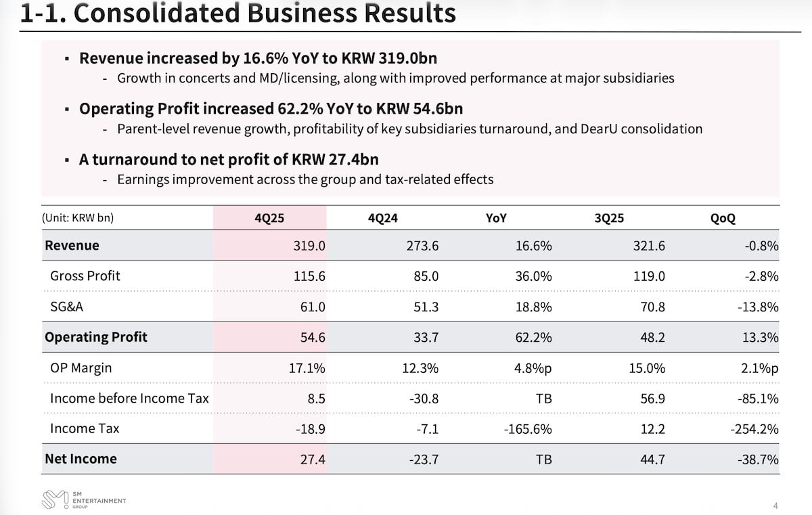
Task: Select the Income before Income Tax label
Action: pos(129,399)
